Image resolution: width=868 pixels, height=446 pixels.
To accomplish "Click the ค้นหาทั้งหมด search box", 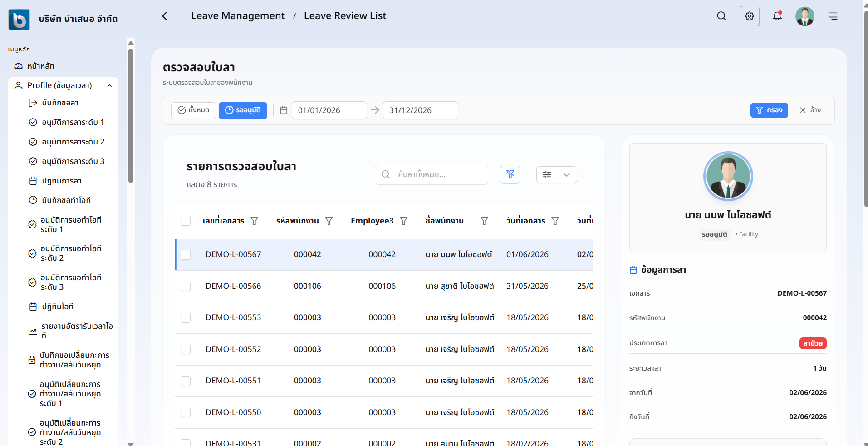I will coord(432,174).
